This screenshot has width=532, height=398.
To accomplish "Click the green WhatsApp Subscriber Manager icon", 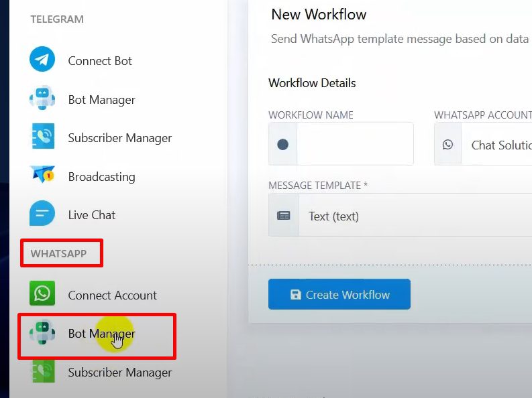I will pyautogui.click(x=42, y=372).
